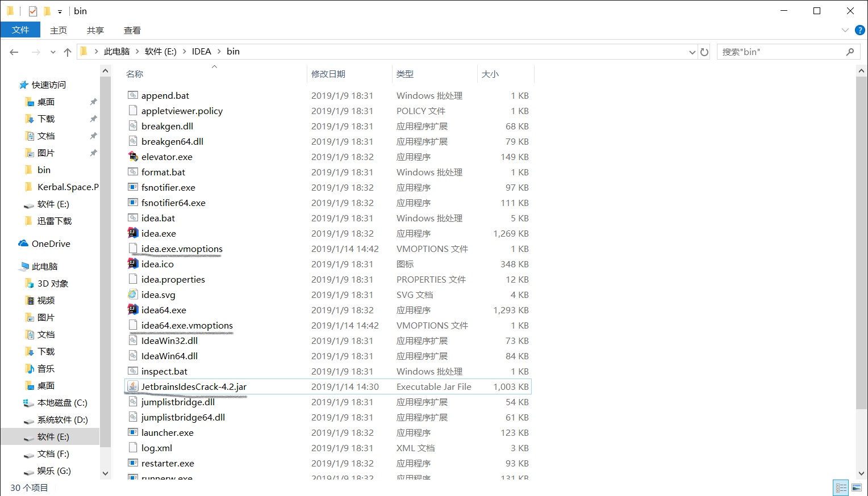Click the fsnotifier.exe file icon
The height and width of the screenshot is (496, 868).
click(x=133, y=187)
